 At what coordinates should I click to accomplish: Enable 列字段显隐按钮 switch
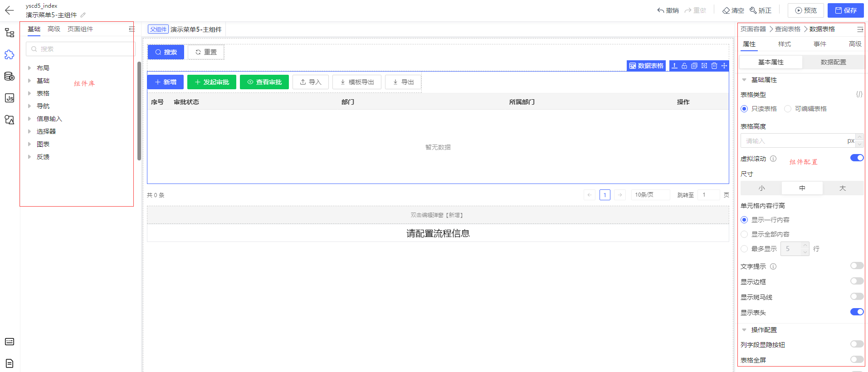(857, 344)
